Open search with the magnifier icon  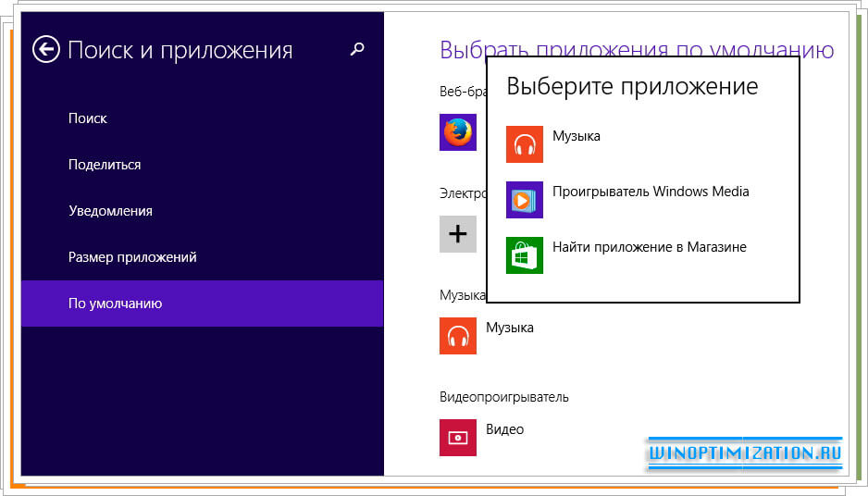point(357,49)
